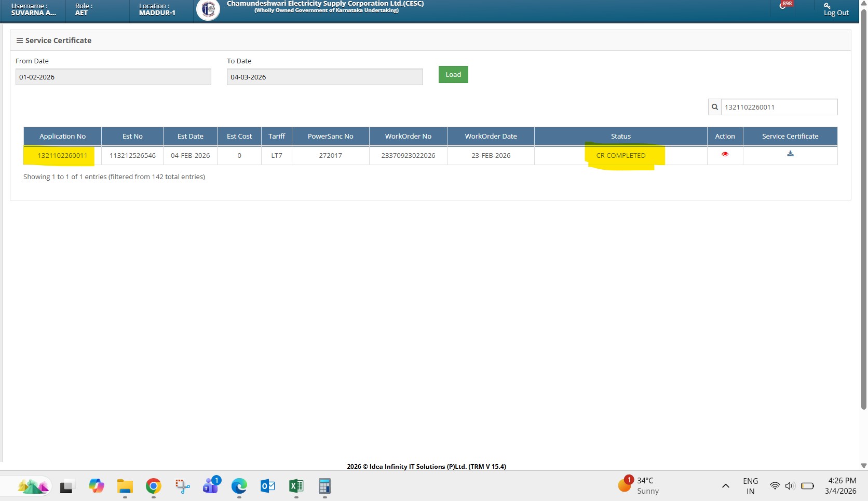Sort by the Application No column header
Viewport: 868px width, 501px height.
[62, 136]
